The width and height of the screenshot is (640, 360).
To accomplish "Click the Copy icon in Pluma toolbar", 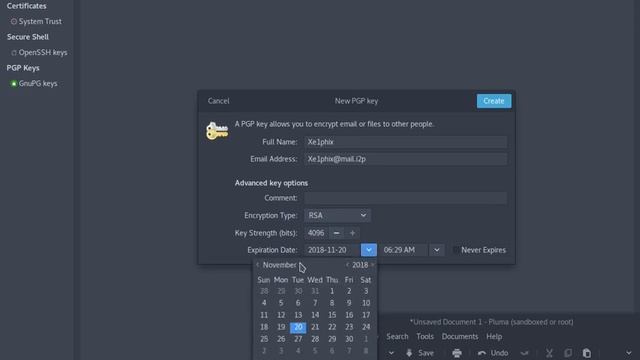I will [568, 353].
